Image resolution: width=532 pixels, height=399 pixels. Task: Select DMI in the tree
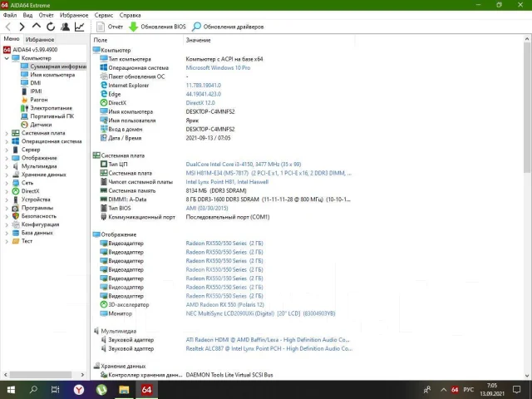[31, 83]
